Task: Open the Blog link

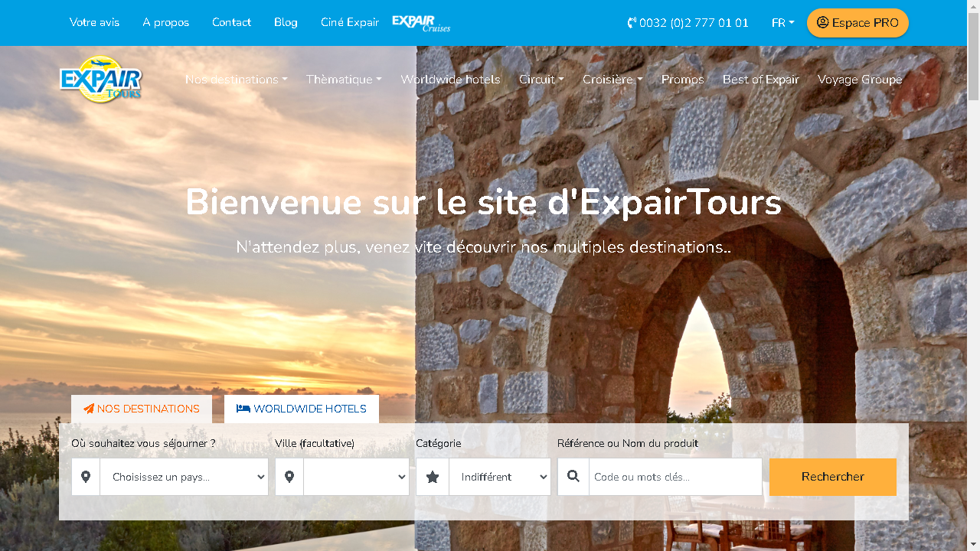Action: [286, 22]
